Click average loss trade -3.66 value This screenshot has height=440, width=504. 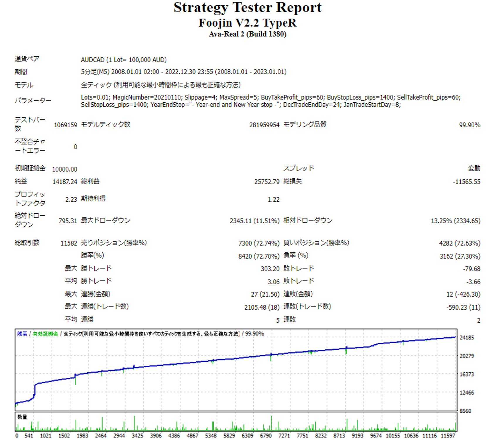click(x=473, y=282)
